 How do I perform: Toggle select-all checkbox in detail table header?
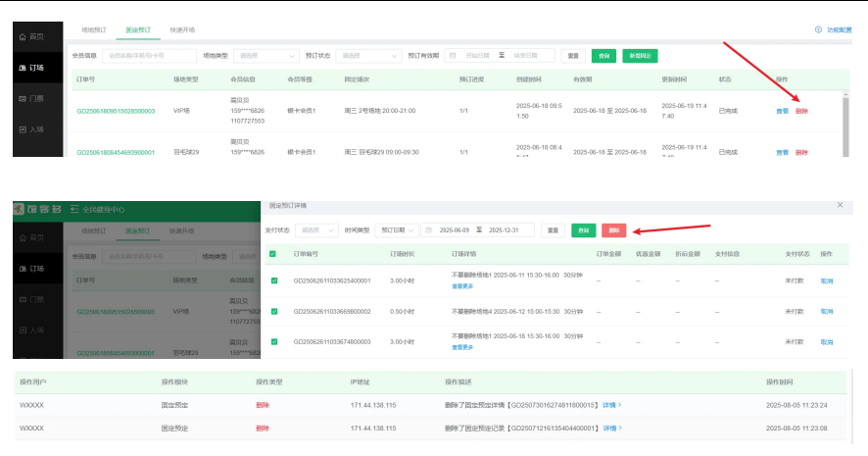tap(272, 254)
